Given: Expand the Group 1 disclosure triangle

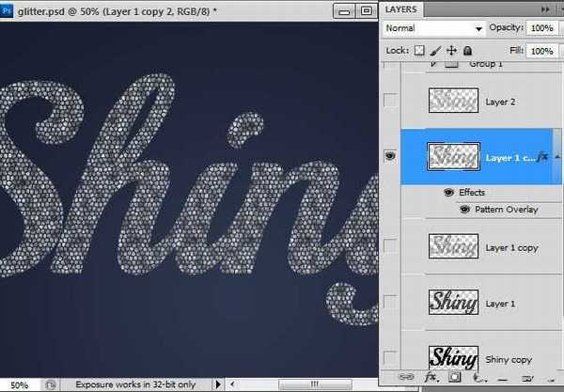Looking at the screenshot, I should (x=433, y=64).
